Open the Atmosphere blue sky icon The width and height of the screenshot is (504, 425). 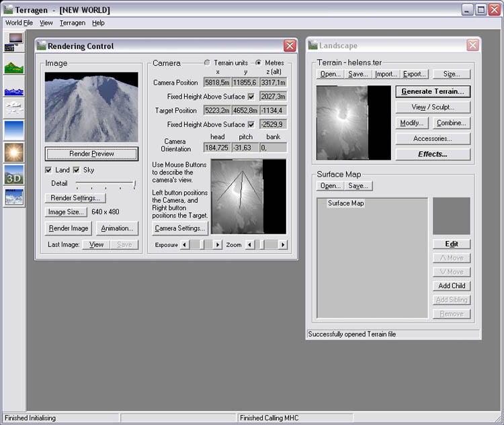13,130
